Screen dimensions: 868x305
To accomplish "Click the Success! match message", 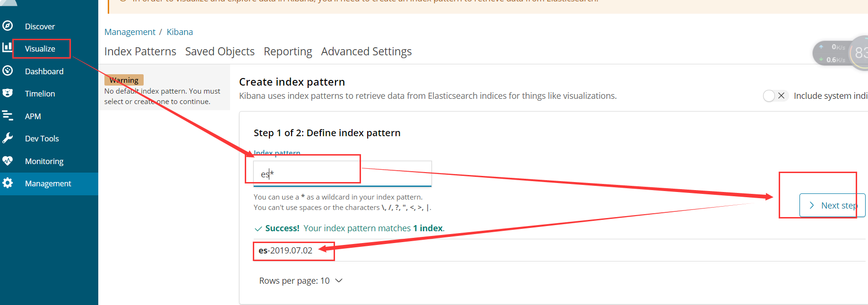I will pos(350,228).
